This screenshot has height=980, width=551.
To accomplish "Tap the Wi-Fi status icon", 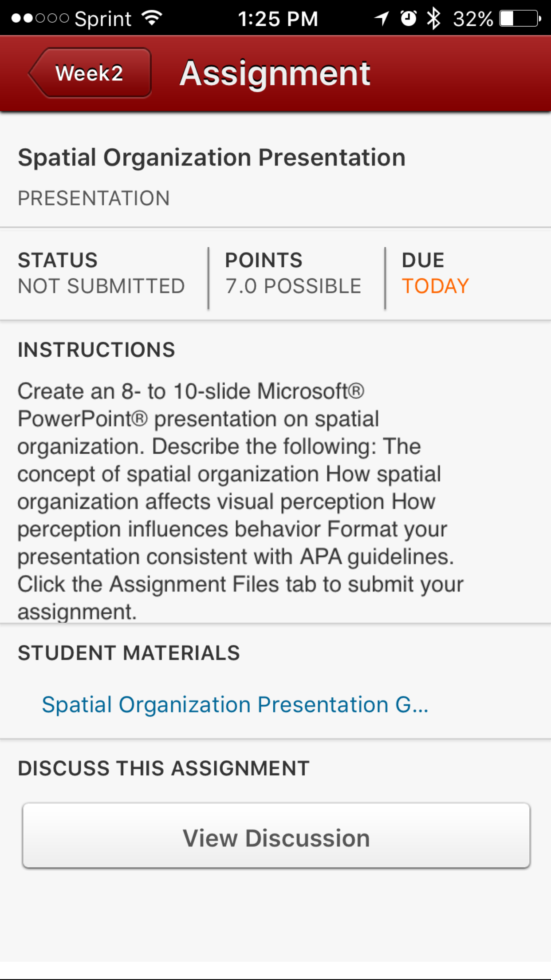I will click(152, 18).
